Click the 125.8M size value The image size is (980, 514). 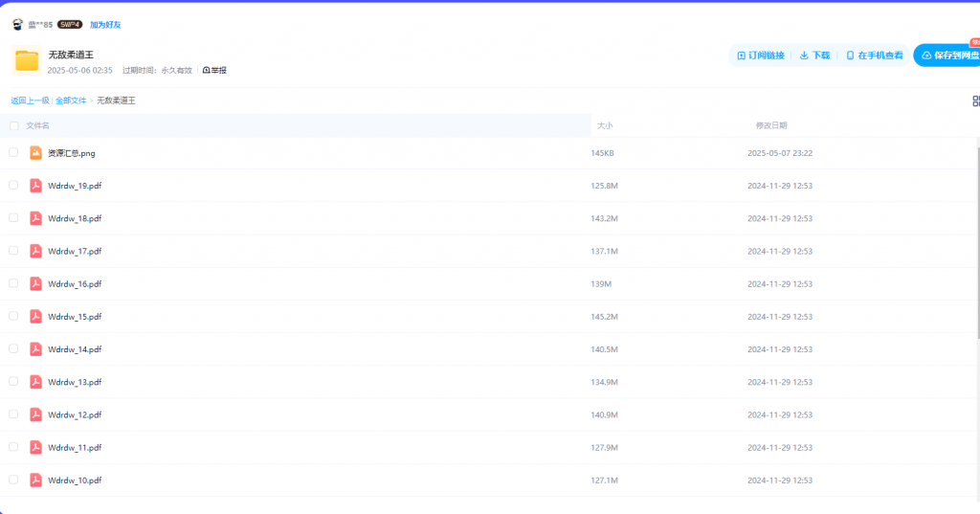pyautogui.click(x=604, y=186)
